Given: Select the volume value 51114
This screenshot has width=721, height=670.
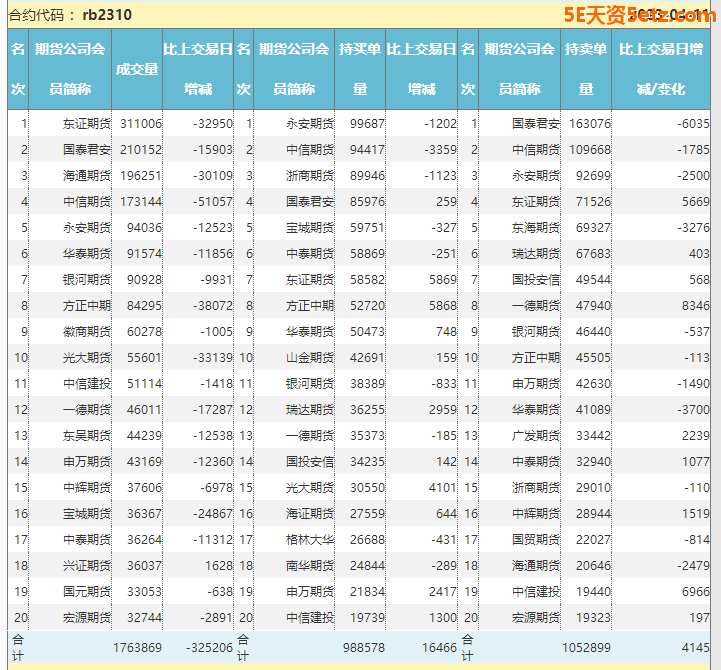Looking at the screenshot, I should coord(144,384).
